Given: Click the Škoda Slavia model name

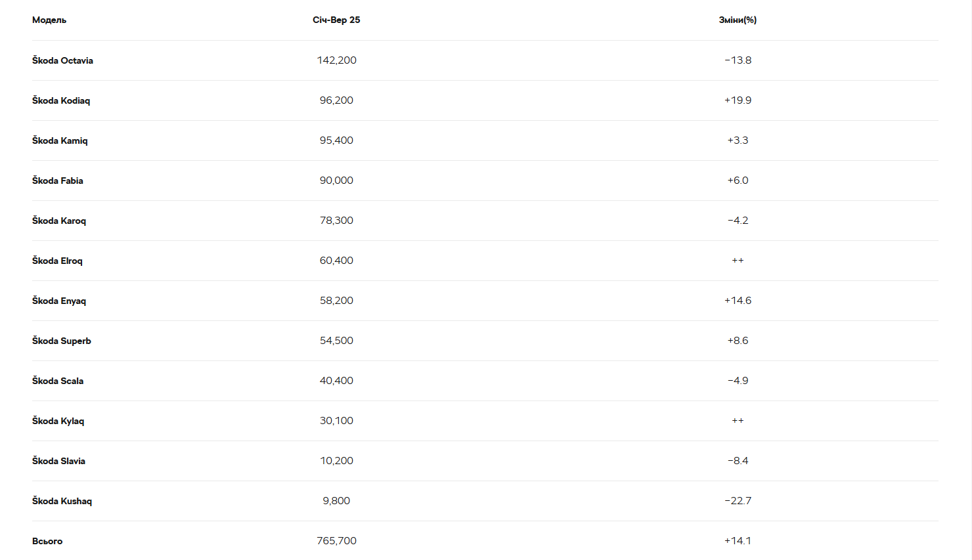Looking at the screenshot, I should (x=58, y=461).
